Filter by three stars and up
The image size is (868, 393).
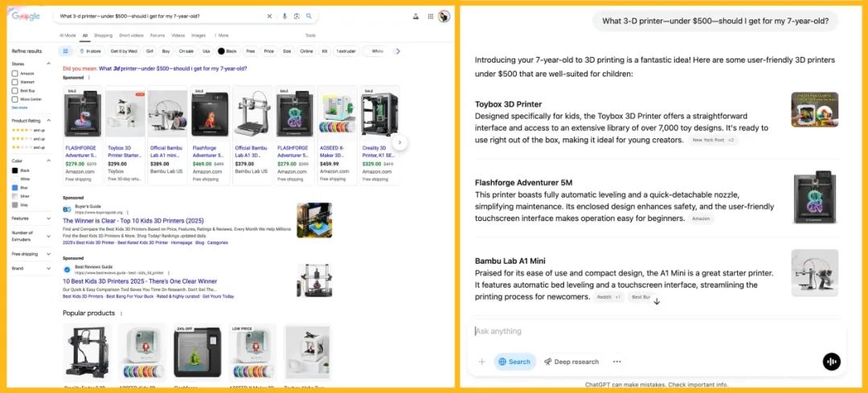pos(28,138)
